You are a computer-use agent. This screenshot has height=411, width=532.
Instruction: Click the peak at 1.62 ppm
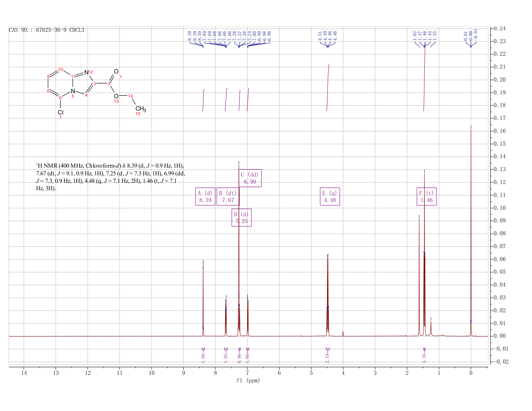pyautogui.click(x=419, y=277)
